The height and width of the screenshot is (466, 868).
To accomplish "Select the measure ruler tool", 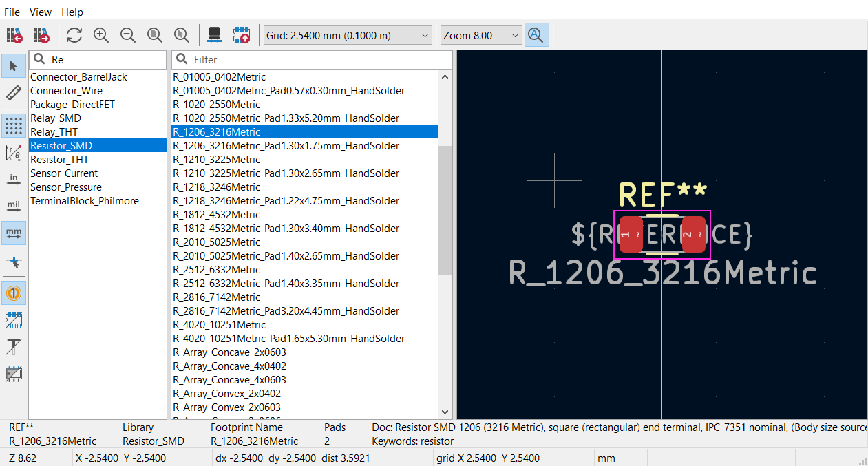I will [14, 93].
